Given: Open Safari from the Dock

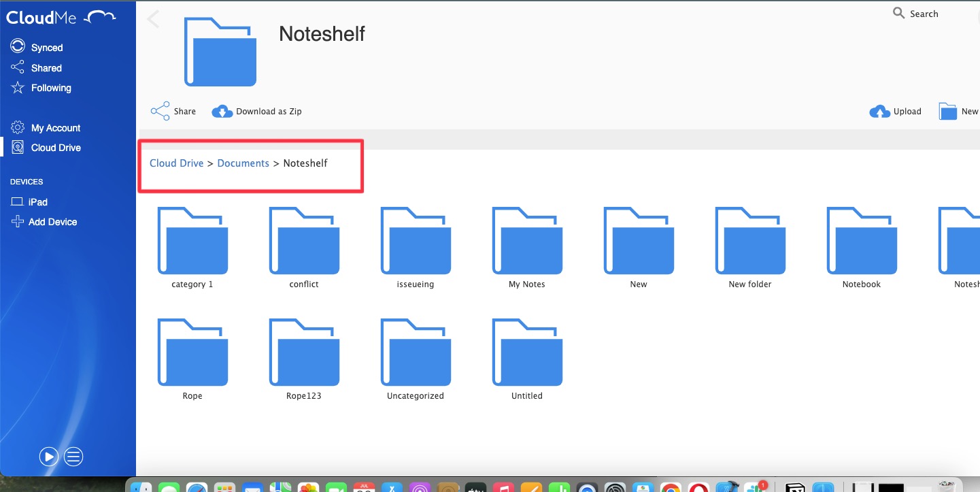Looking at the screenshot, I should 197,487.
